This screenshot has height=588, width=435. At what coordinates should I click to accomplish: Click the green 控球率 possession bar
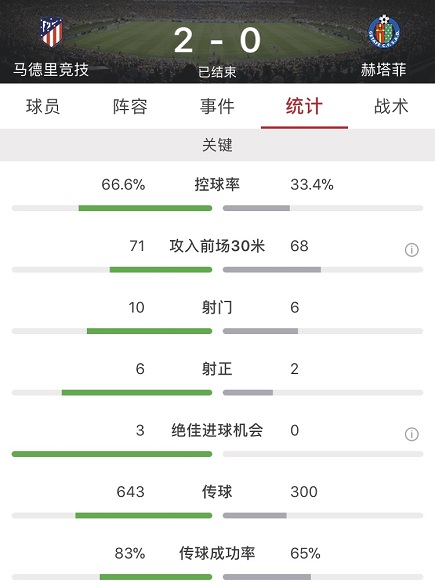click(145, 208)
